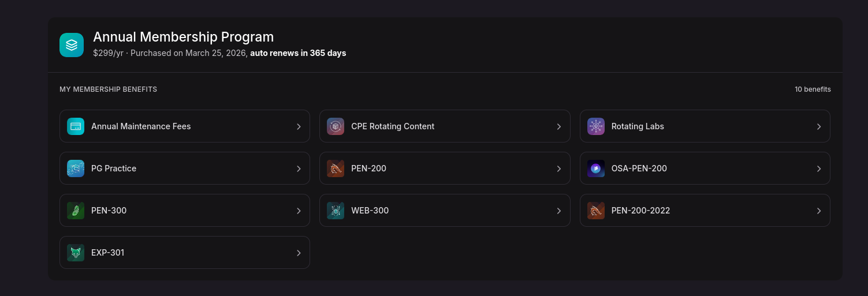This screenshot has width=868, height=296.
Task: Click the auto renews in 365 days text
Action: [x=298, y=53]
